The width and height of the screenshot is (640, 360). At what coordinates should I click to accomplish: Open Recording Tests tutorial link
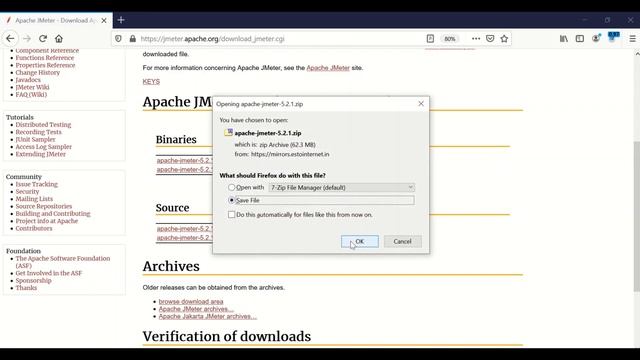coord(38,132)
